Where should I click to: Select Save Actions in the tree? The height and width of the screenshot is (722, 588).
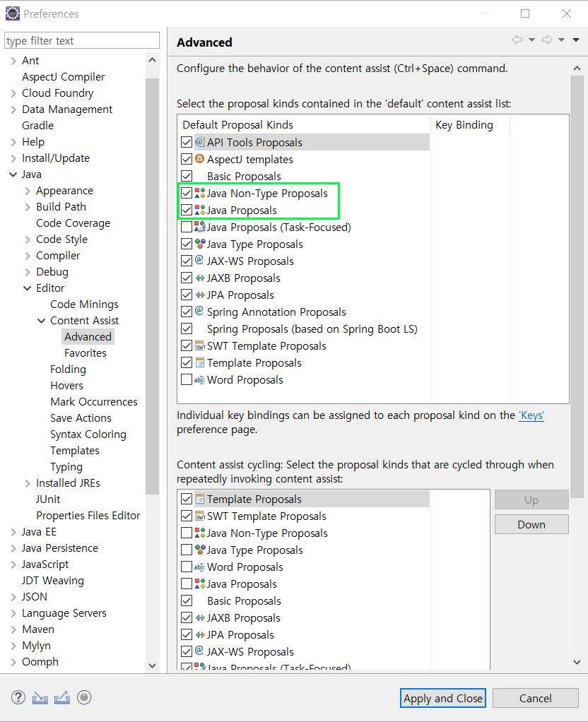(81, 418)
